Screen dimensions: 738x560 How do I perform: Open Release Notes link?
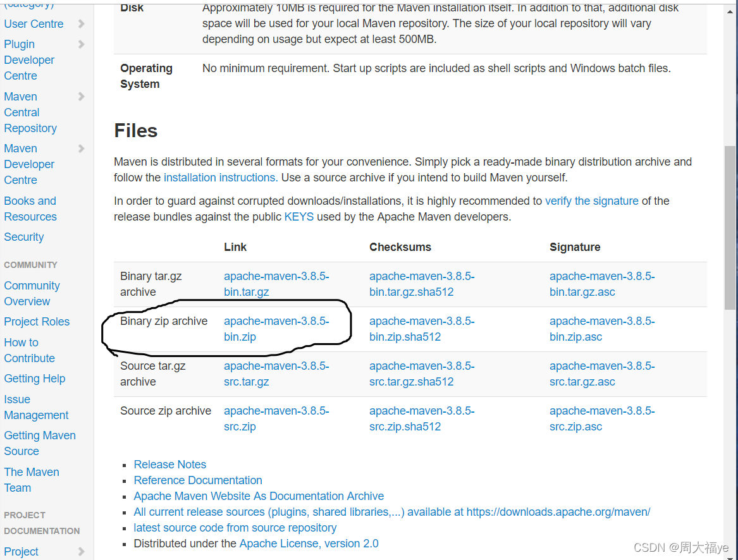tap(170, 465)
